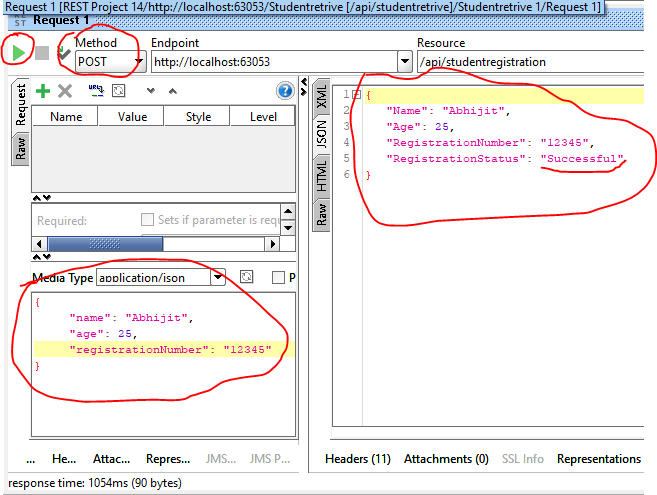The image size is (657, 495).
Task: Click the scrollbar left arrow in properties panel
Action: click(39, 244)
